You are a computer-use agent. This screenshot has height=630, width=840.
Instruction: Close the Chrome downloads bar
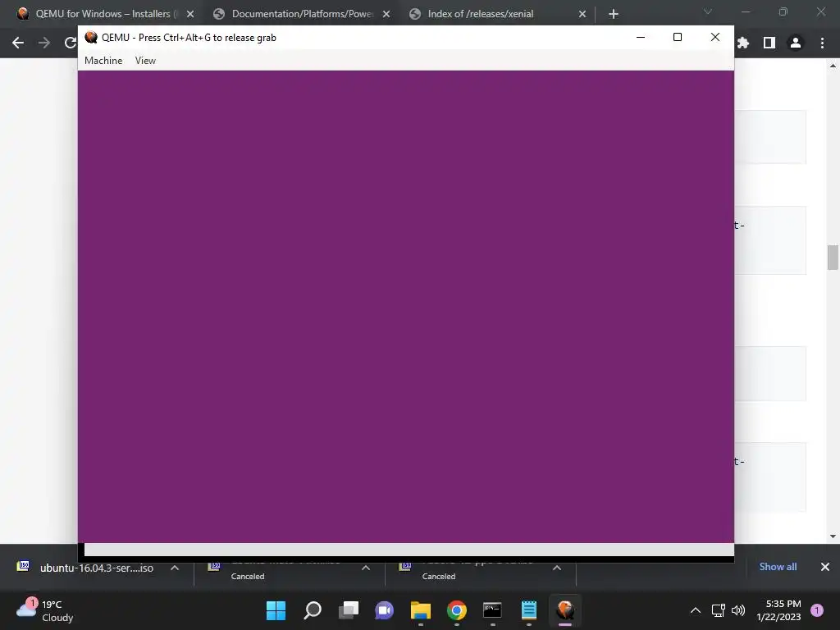coord(825,567)
